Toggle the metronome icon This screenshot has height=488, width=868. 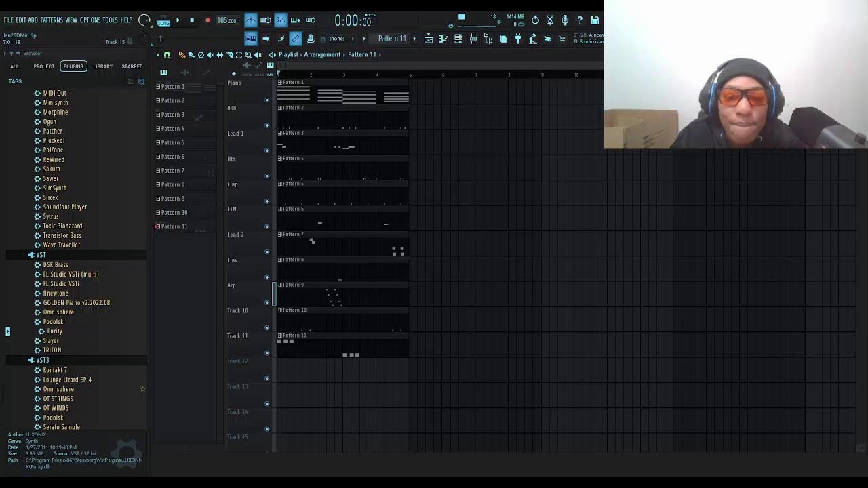coord(251,20)
